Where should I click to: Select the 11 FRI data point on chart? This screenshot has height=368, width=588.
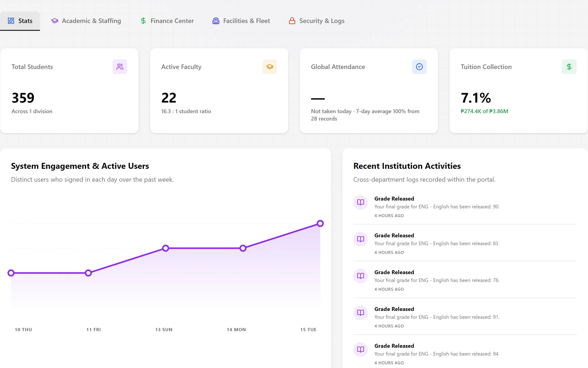(x=88, y=273)
